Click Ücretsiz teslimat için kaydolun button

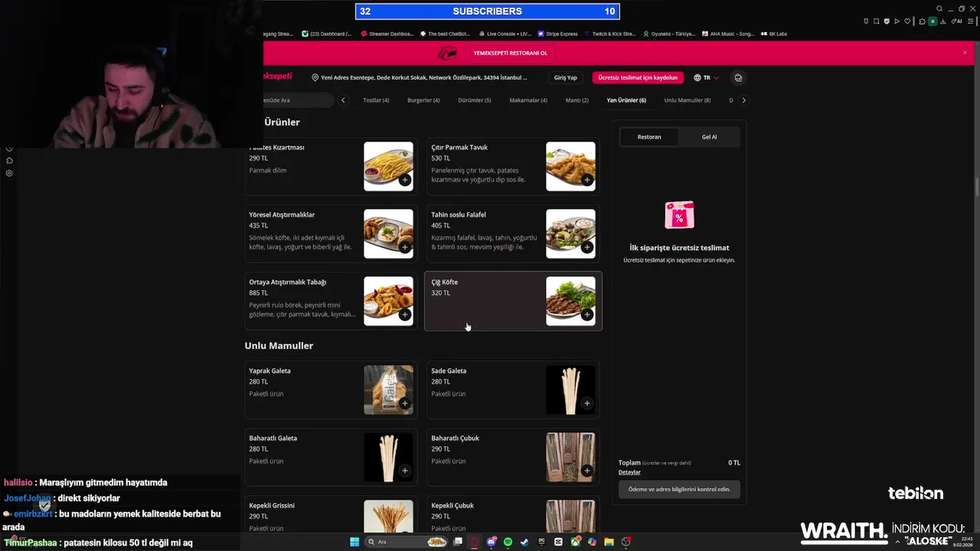(638, 77)
